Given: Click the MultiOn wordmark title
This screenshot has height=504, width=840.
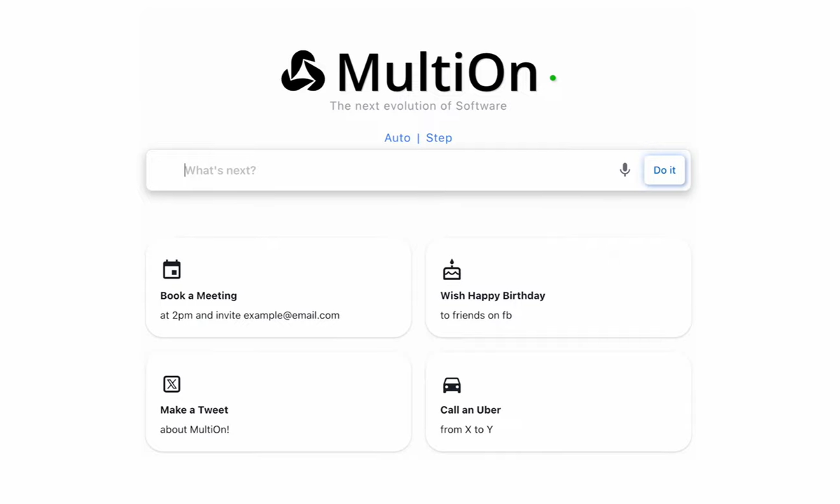Looking at the screenshot, I should coord(437,71).
